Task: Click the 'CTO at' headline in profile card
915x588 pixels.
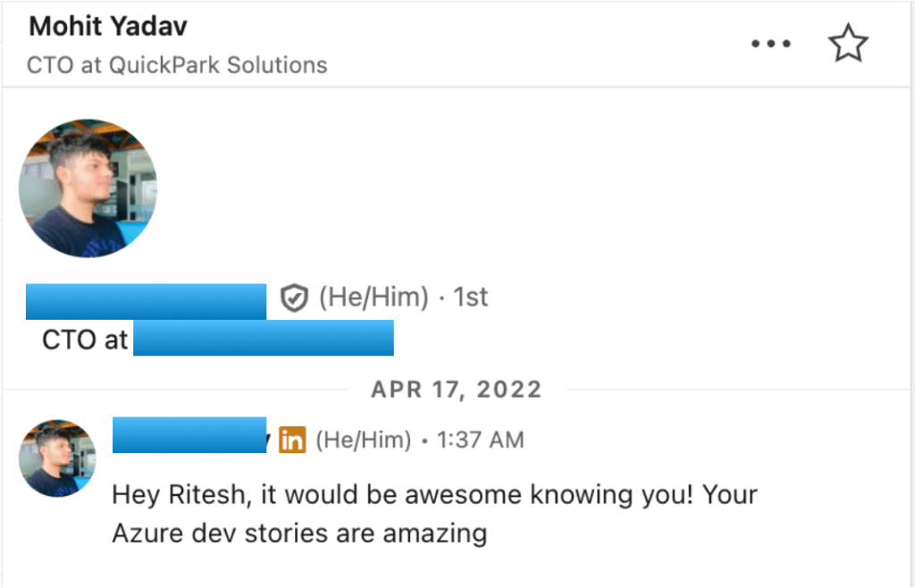Action: 86,340
